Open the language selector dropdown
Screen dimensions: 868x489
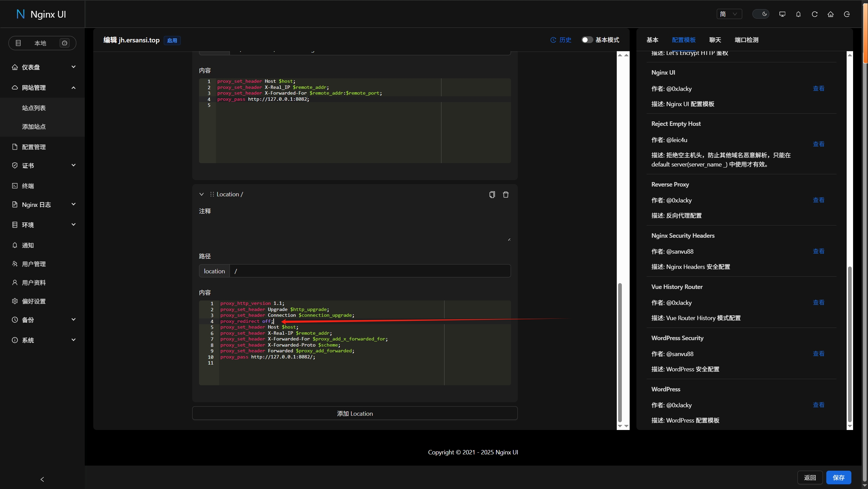(x=729, y=14)
